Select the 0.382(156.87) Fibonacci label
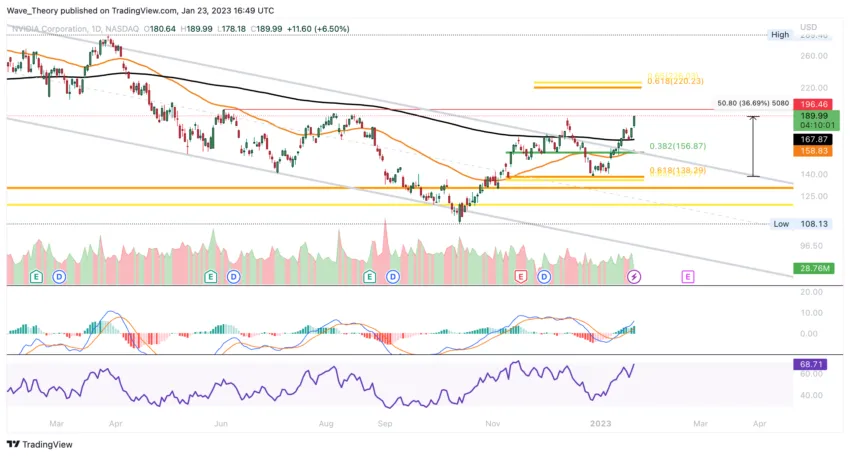Viewport: 850px width, 456px height. tap(678, 146)
